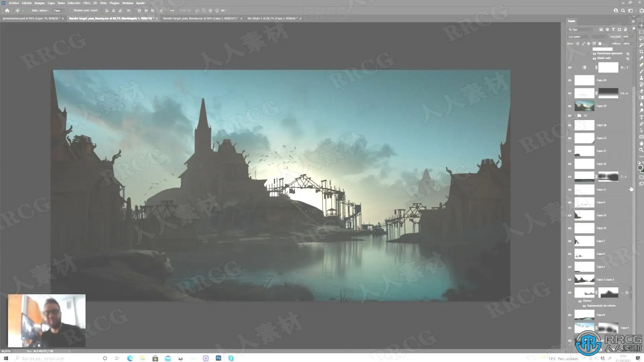Select the Crop tool
644x362 pixels.
tap(641, 52)
